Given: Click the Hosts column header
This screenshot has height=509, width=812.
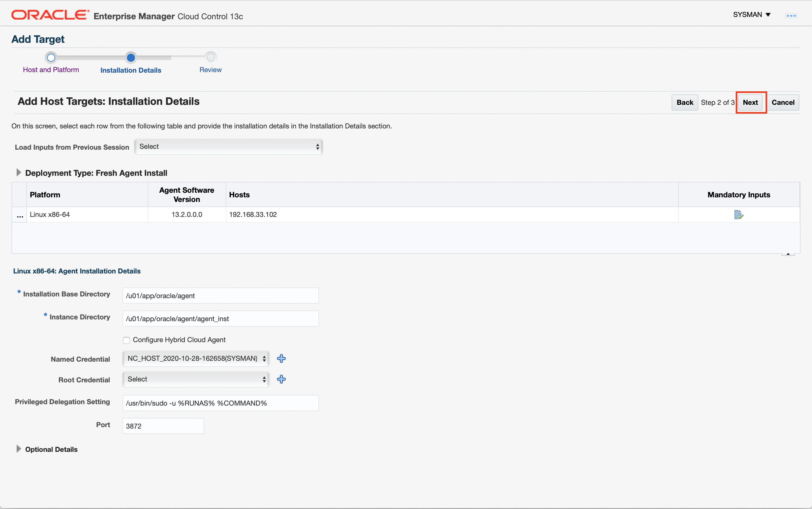Looking at the screenshot, I should (x=452, y=194).
